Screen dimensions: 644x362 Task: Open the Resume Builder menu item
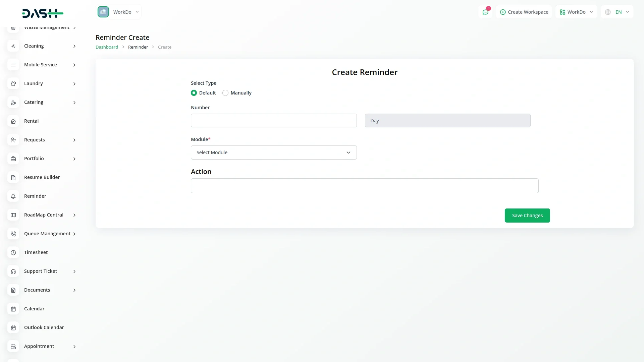click(42, 177)
